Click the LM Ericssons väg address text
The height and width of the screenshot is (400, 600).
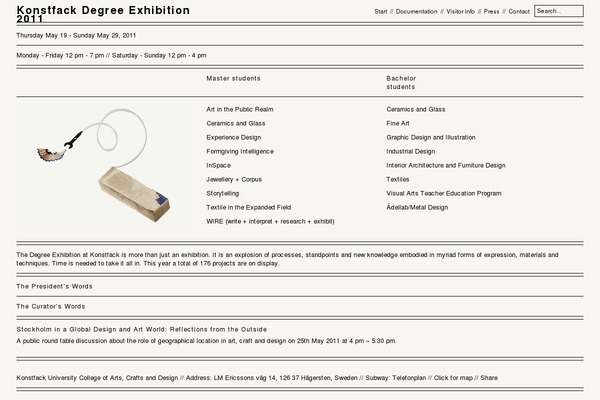(x=271, y=378)
